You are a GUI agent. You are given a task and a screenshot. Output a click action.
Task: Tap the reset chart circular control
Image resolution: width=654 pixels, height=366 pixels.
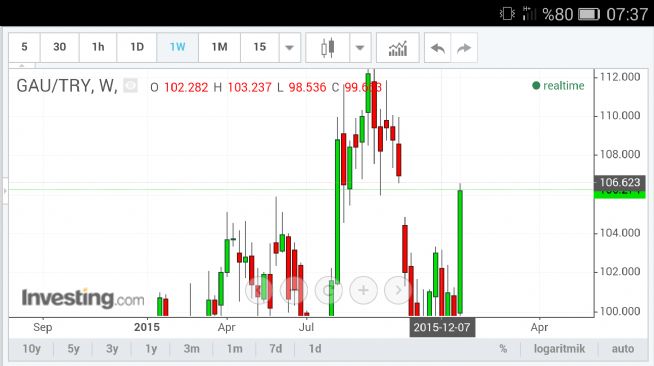(329, 290)
